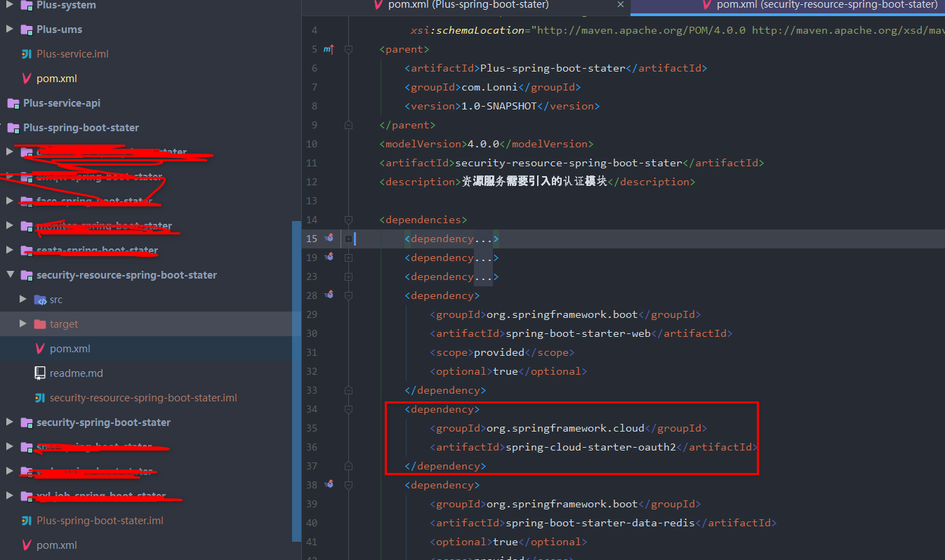The image size is (945, 560).
Task: Expand the src folder arrow
Action: (x=23, y=300)
